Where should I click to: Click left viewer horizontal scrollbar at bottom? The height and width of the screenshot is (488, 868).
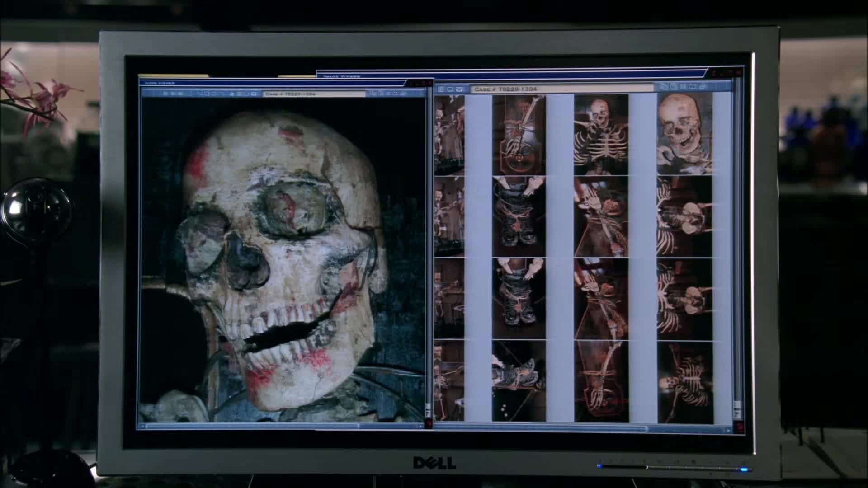pos(253,426)
